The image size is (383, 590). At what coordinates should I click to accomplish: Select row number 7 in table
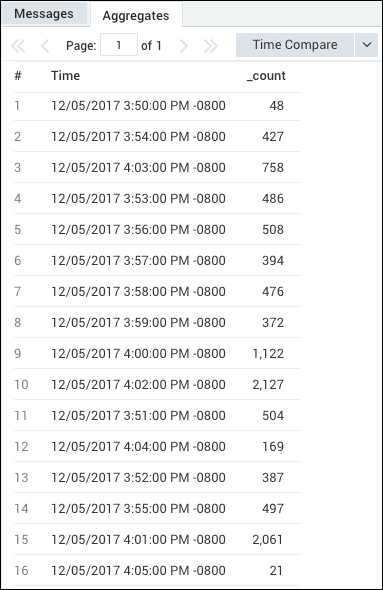pyautogui.click(x=157, y=292)
